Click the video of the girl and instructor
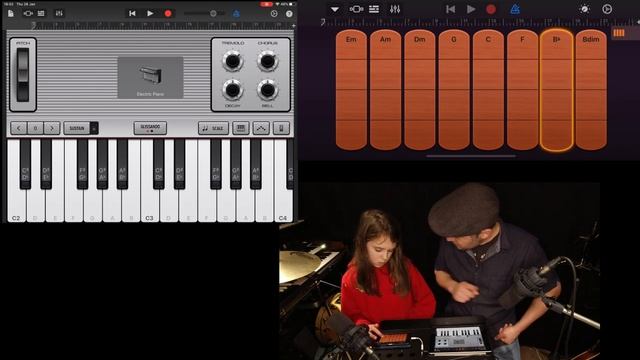The image size is (640, 360). pyautogui.click(x=440, y=271)
